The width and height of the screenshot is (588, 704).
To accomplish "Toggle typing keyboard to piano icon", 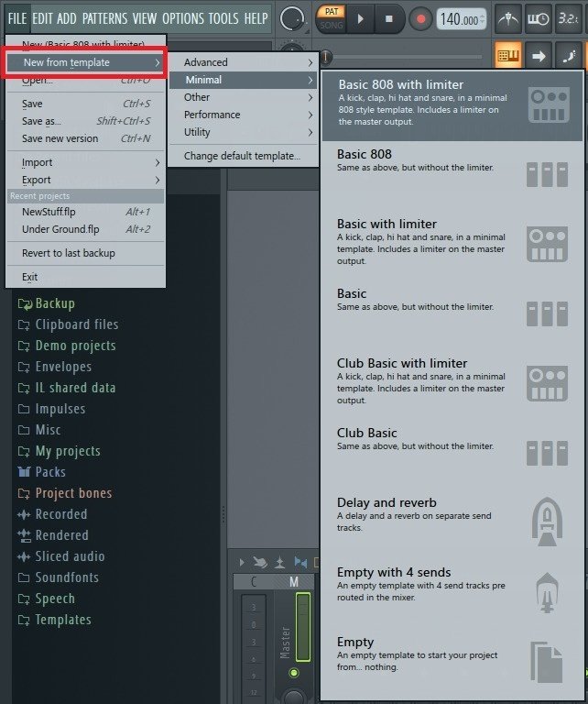I will 508,56.
